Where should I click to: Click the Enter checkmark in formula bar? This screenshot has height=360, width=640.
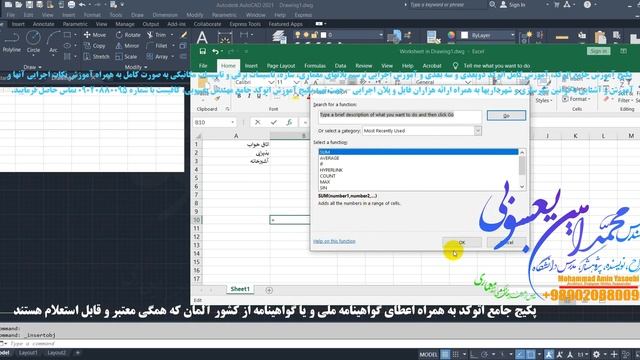tap(273, 122)
